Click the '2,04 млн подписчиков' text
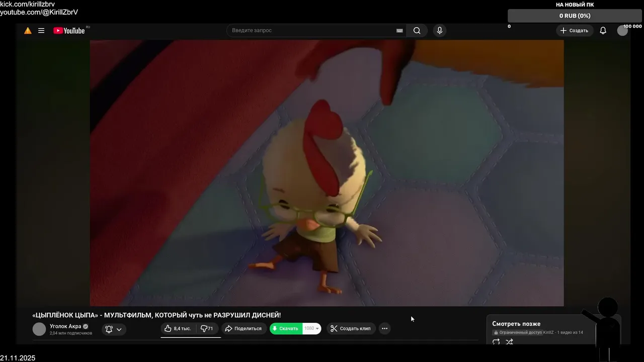Screen dimensions: 644x362 (71, 333)
